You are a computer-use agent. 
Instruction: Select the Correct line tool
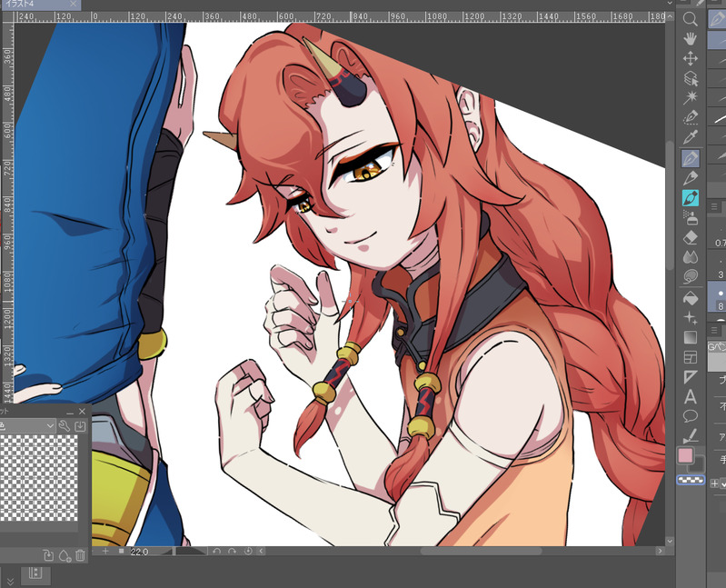tap(691, 435)
